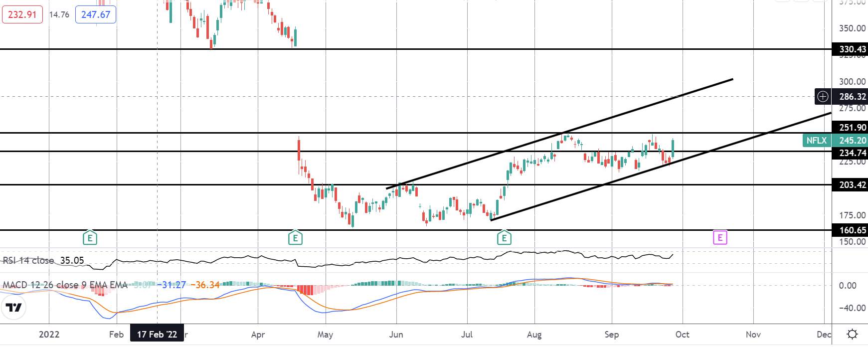Click the 17 Feb '22 date label
Image resolution: width=868 pixels, height=347 pixels.
coord(157,334)
